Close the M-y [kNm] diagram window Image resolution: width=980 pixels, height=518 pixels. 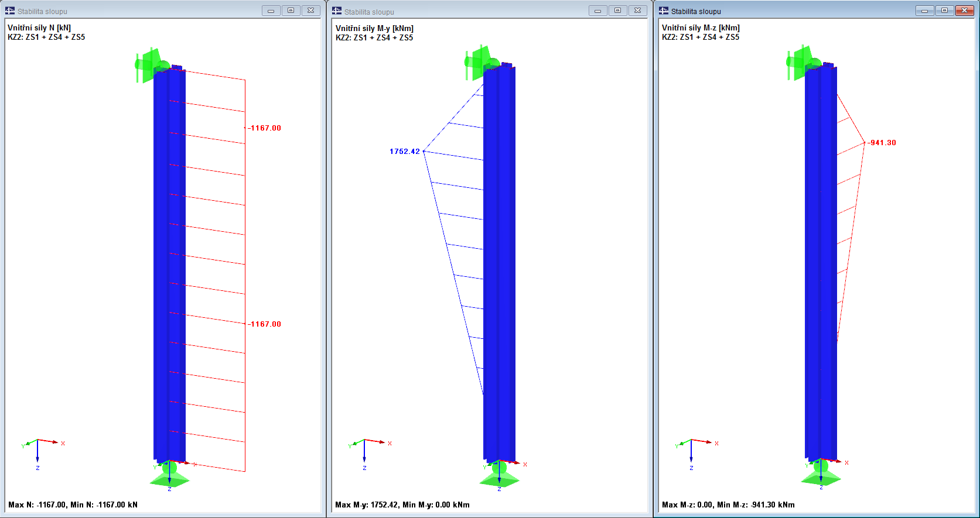click(x=637, y=11)
